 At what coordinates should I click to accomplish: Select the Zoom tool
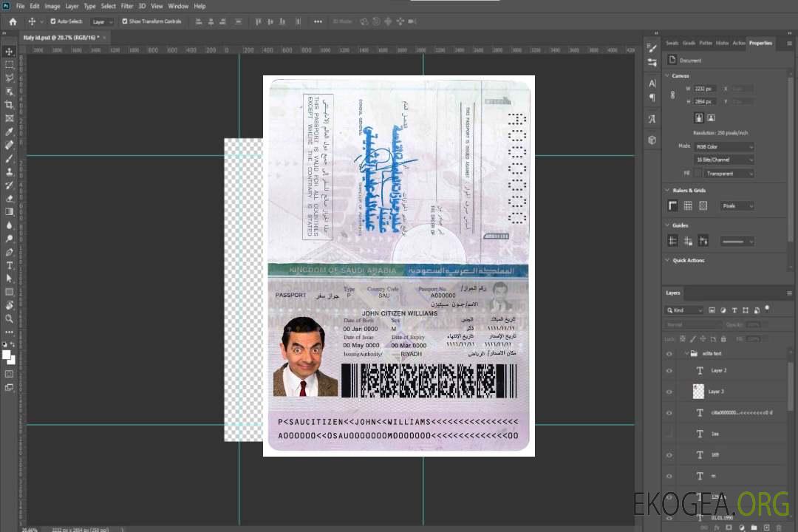coord(9,318)
